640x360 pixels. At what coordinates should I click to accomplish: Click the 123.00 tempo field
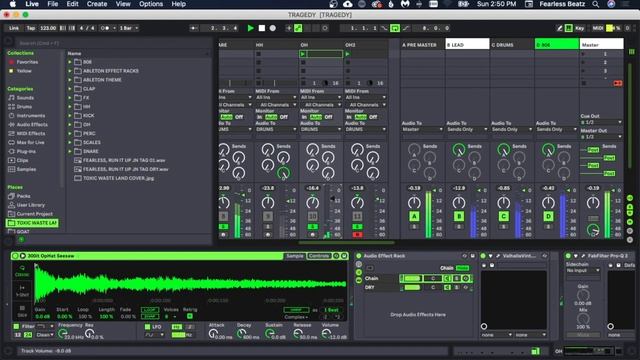point(48,28)
